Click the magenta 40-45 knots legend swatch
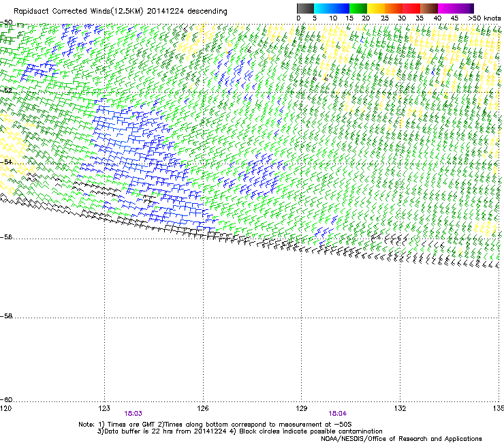The image size is (504, 443). (447, 8)
